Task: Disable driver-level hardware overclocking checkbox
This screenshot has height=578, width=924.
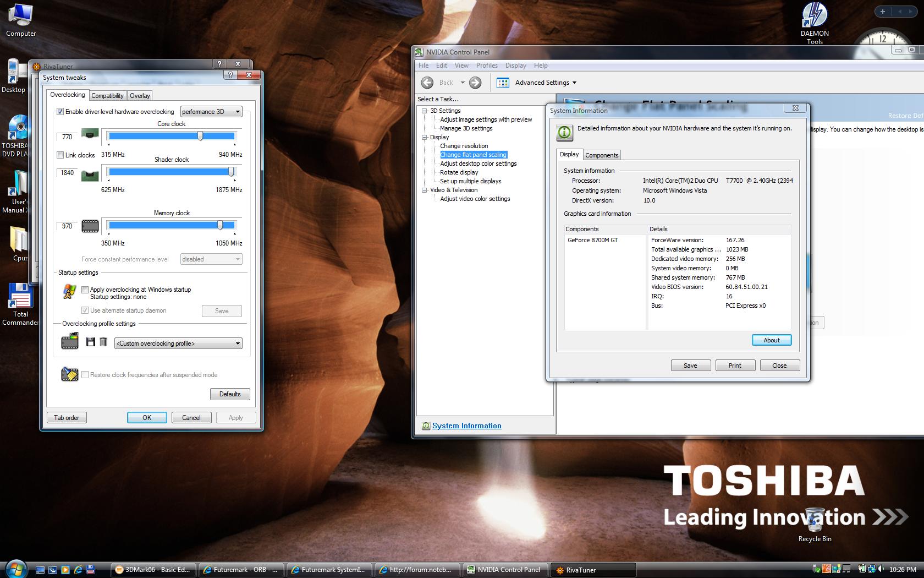Action: click(x=61, y=112)
